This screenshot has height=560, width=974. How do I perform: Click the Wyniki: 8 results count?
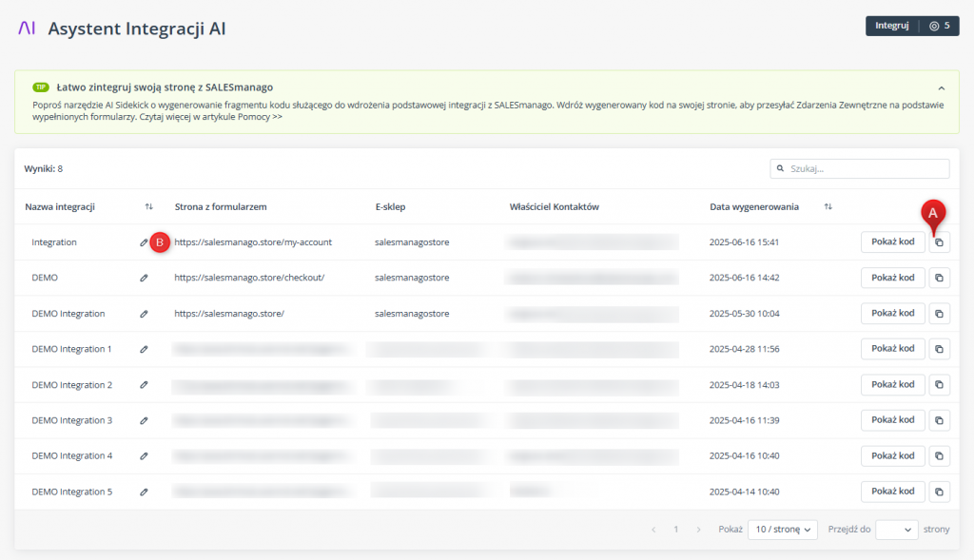[x=44, y=168]
